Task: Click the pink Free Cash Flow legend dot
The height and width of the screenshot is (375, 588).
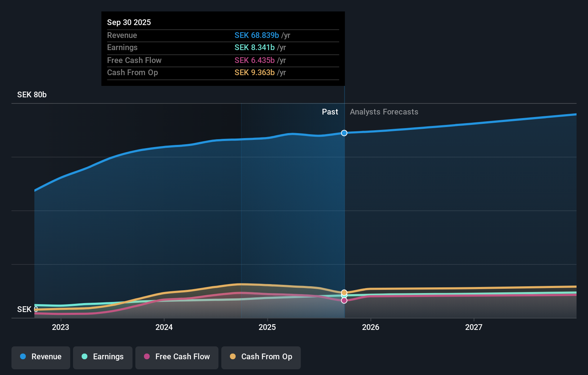Action: point(147,357)
